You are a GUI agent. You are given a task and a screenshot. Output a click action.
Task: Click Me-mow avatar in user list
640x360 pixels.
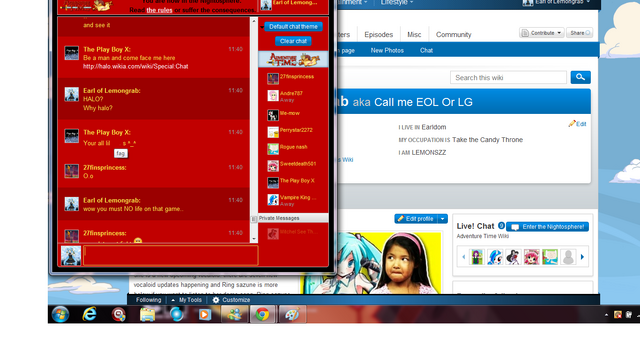click(273, 115)
